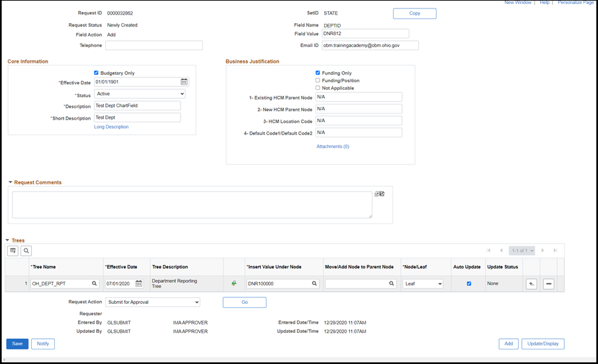Screen dimensions: 598x364
Task: Click the Trees grid find search icon
Action: tap(26, 251)
